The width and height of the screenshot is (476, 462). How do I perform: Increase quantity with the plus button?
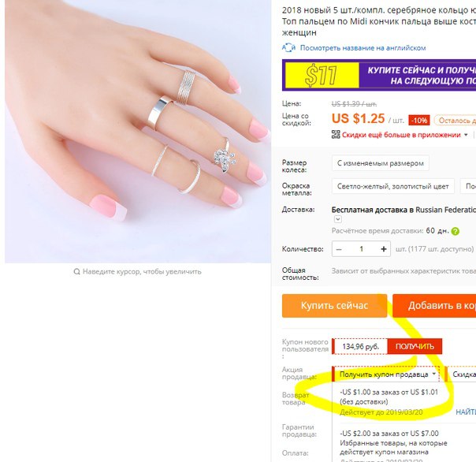point(384,249)
